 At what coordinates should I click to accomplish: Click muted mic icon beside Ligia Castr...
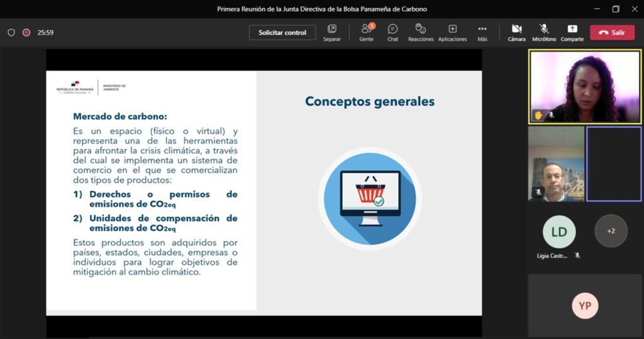pyautogui.click(x=577, y=255)
